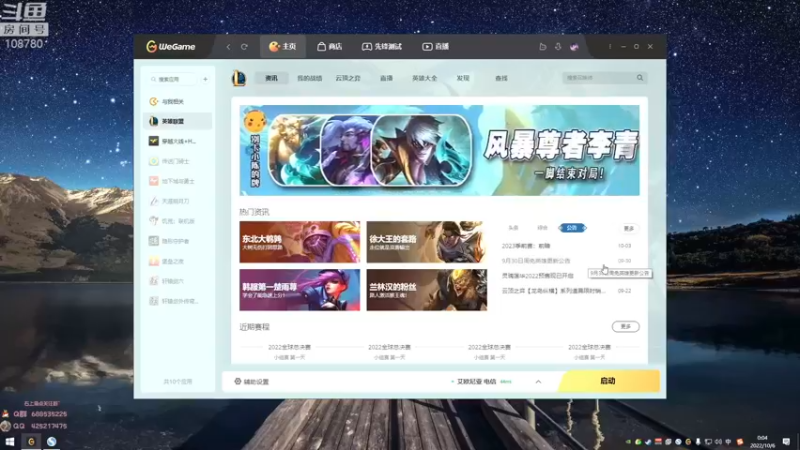The image size is (800, 450).
Task: Click the 搜索应用 sidebar search box
Action: (172, 79)
